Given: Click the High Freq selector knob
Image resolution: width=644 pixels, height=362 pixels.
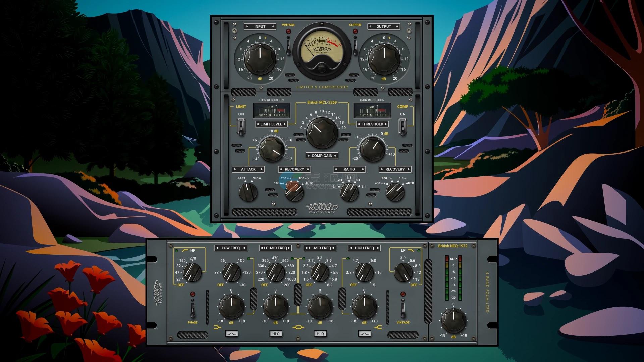Looking at the screenshot, I should [x=364, y=272].
